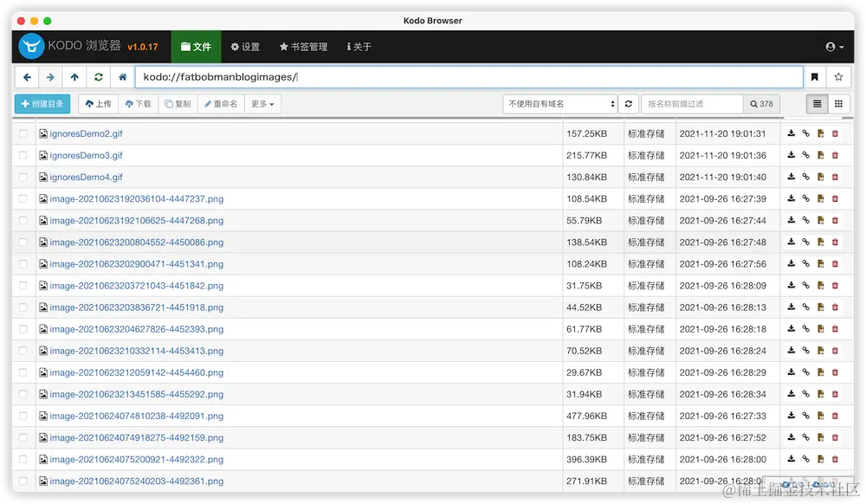Download image-20210623210332114-4453413.png

(792, 351)
